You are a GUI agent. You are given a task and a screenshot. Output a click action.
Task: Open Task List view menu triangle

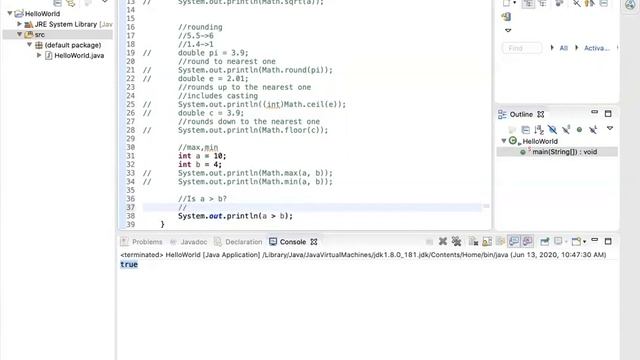508,31
